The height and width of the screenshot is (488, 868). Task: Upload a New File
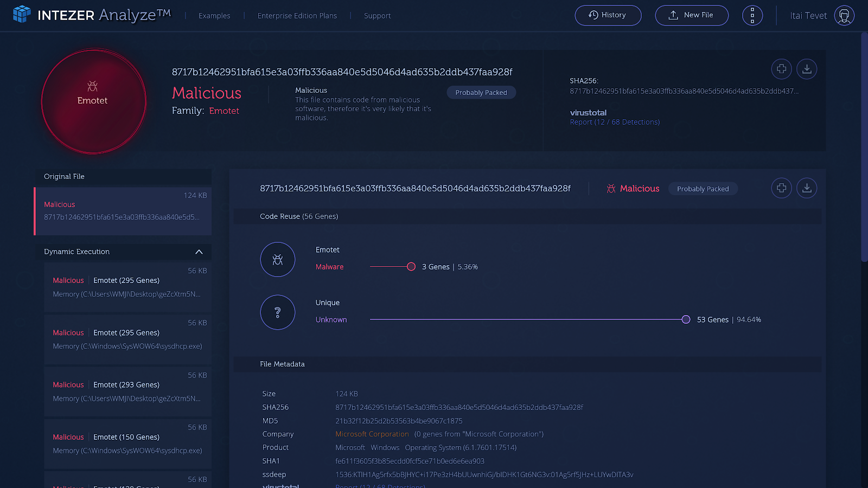click(x=692, y=15)
